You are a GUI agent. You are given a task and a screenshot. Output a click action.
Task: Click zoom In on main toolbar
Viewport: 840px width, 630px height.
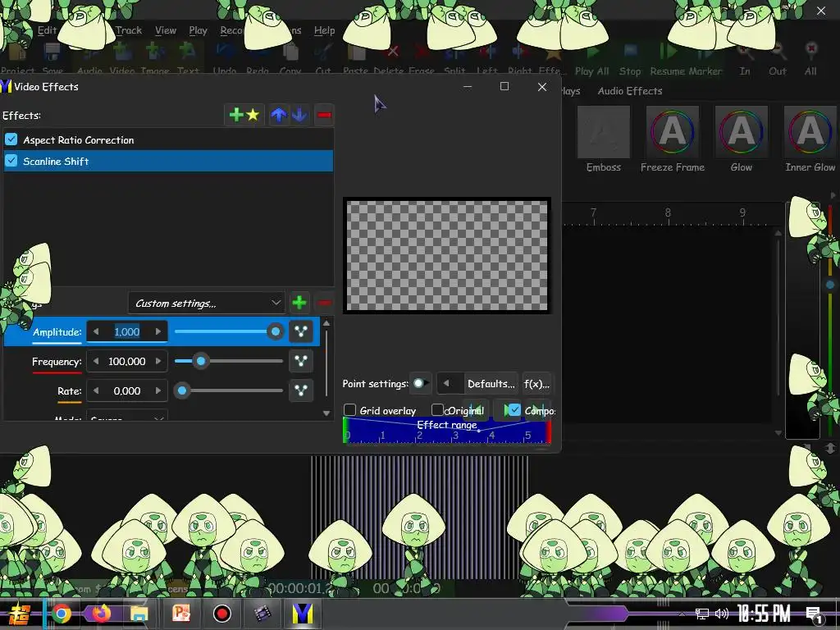[x=745, y=61]
